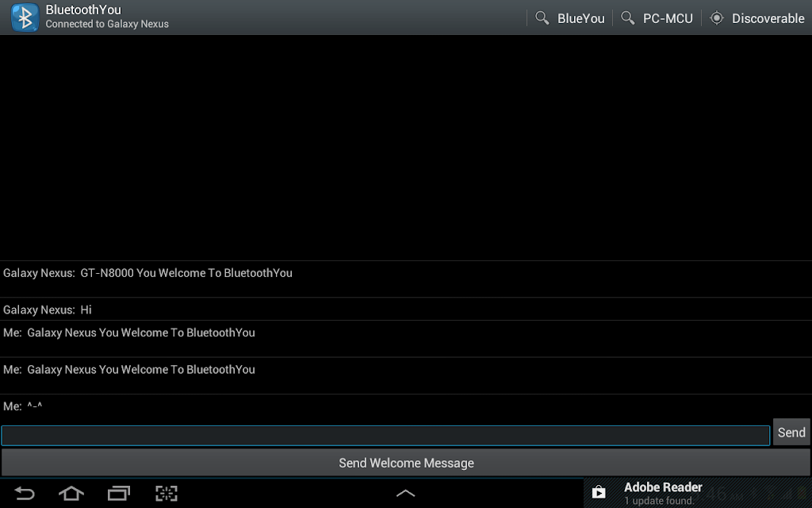Focus the message text input field

[385, 436]
